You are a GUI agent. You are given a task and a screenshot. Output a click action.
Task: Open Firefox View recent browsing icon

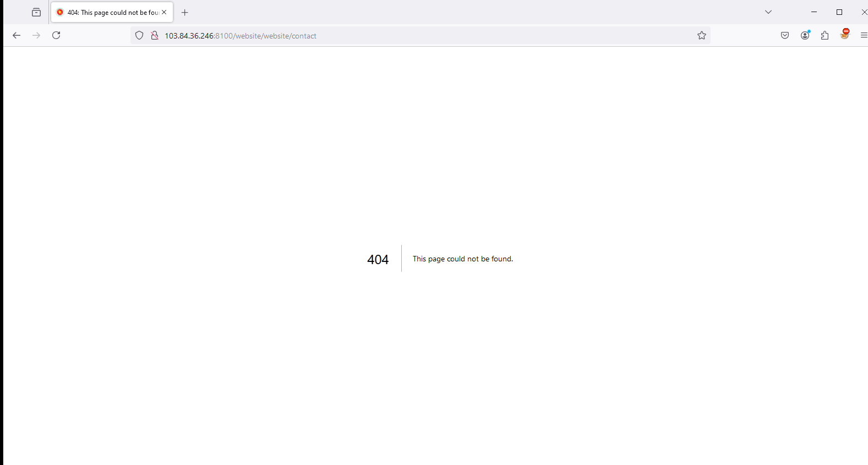36,12
